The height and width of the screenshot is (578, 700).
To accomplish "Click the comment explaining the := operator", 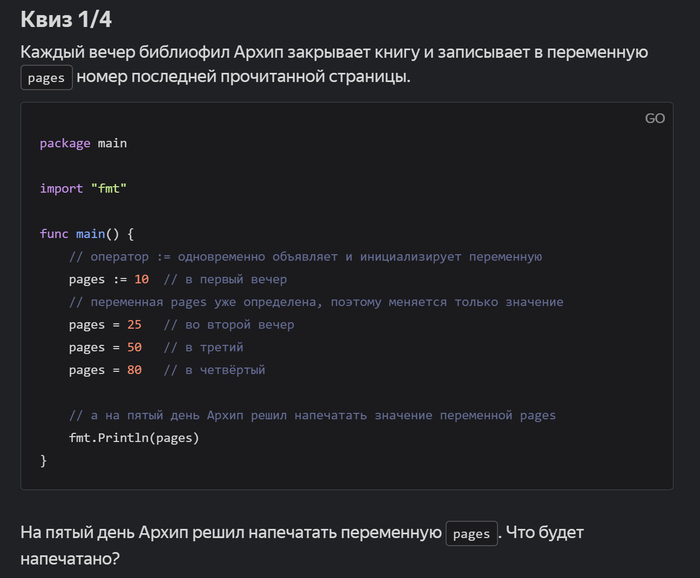I will pos(305,257).
